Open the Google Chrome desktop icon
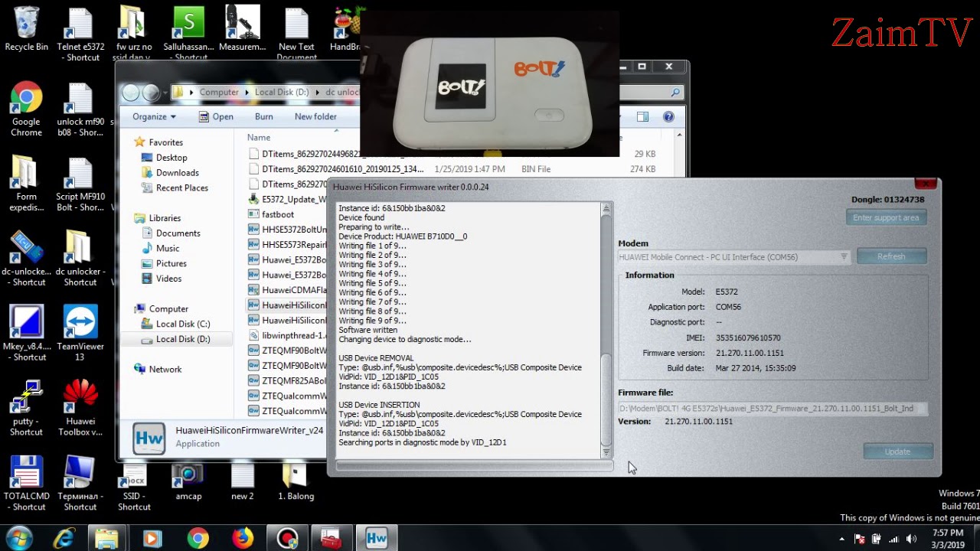 click(x=26, y=109)
